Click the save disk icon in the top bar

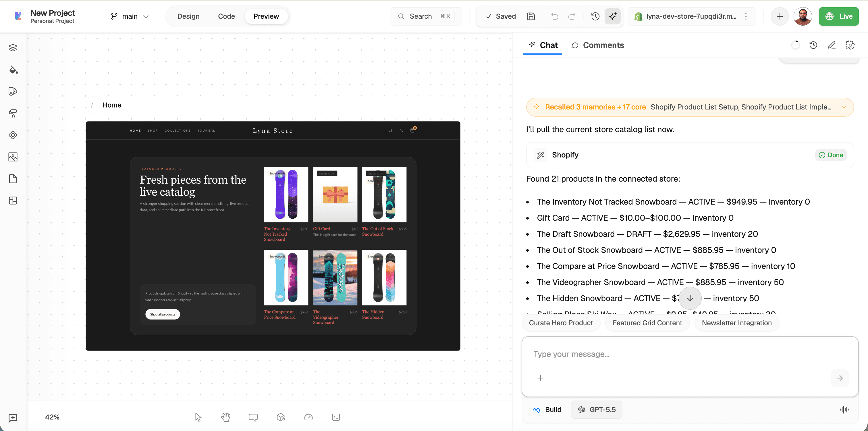(x=531, y=16)
